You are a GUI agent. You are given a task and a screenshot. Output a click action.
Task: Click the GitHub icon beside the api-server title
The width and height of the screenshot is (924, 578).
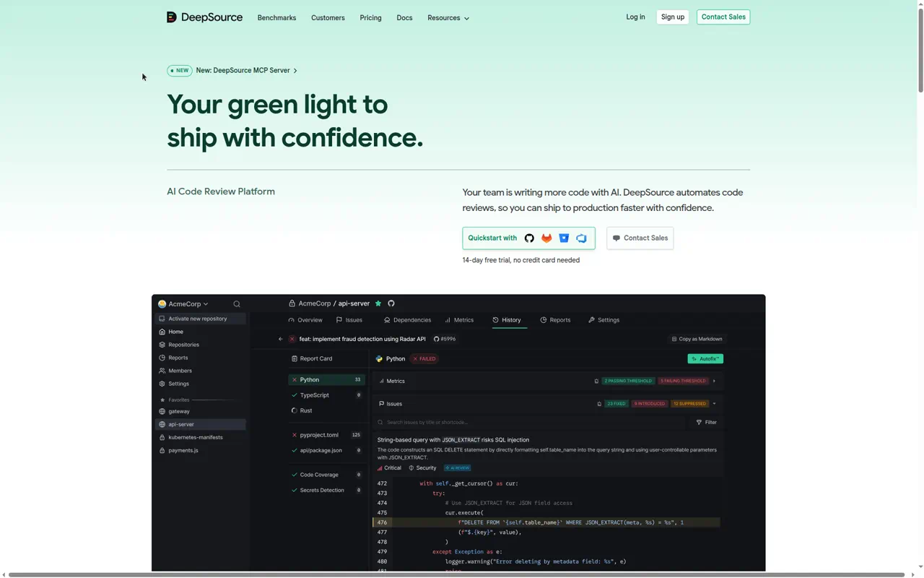(391, 303)
